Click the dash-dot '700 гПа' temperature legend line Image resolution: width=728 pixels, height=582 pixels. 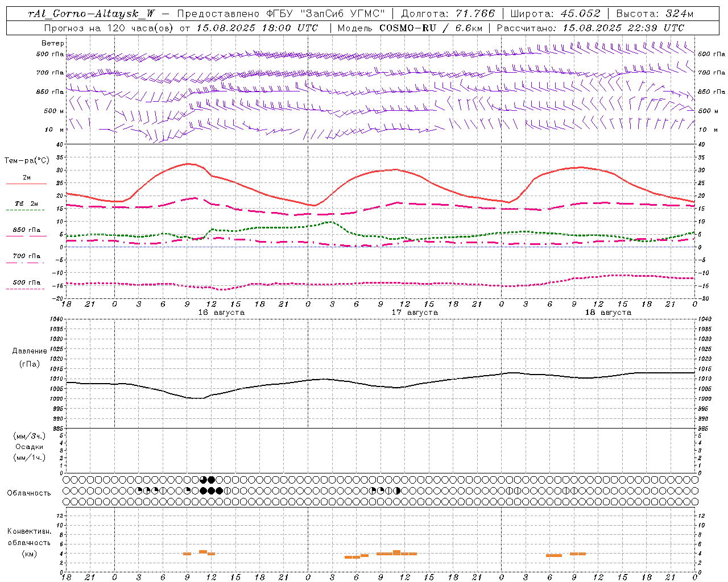click(25, 263)
